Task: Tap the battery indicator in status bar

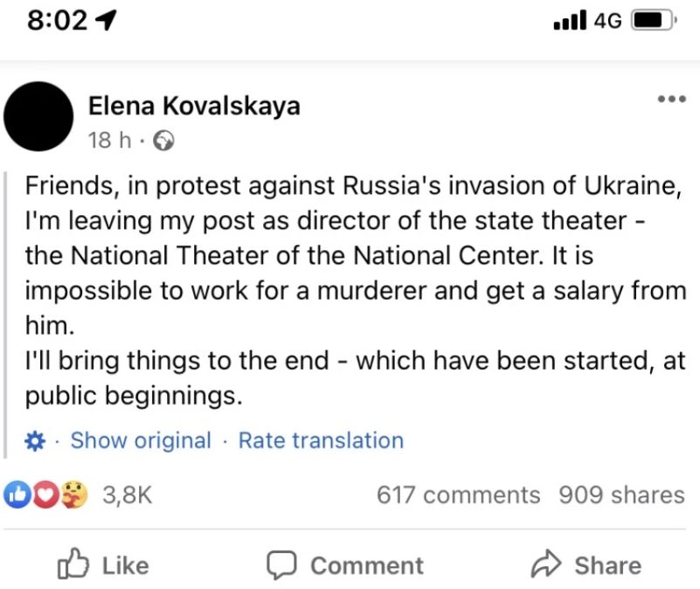Action: click(654, 21)
